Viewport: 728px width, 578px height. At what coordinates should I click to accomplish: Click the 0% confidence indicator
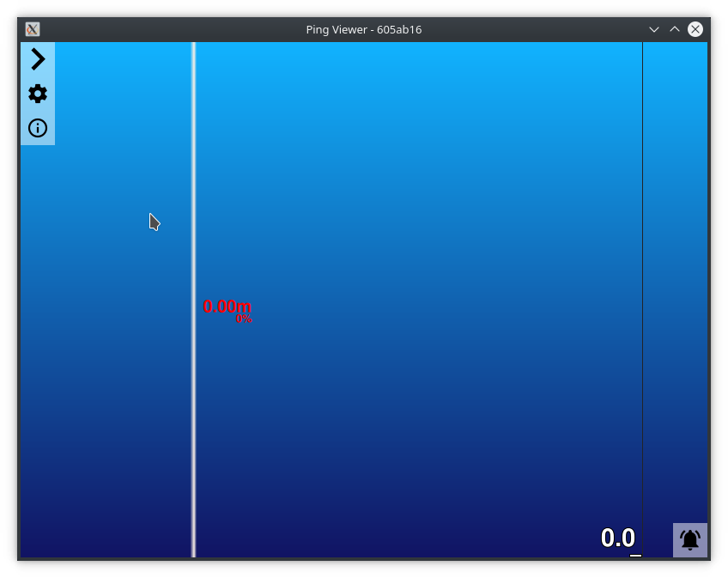point(243,317)
